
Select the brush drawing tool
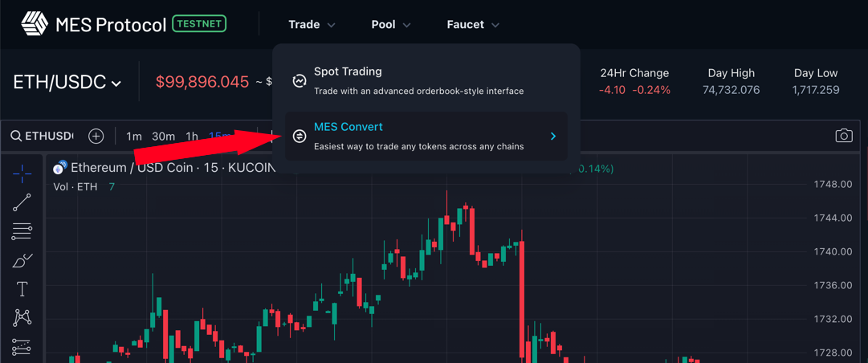(x=22, y=260)
